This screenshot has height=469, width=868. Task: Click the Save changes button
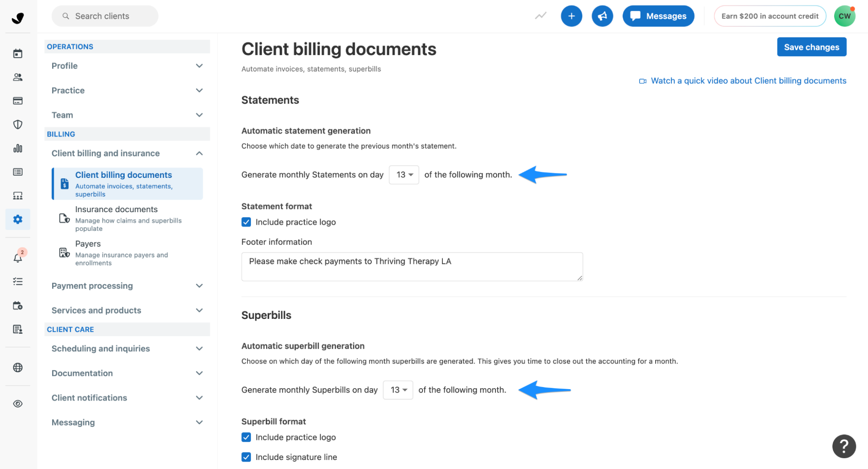tap(811, 47)
